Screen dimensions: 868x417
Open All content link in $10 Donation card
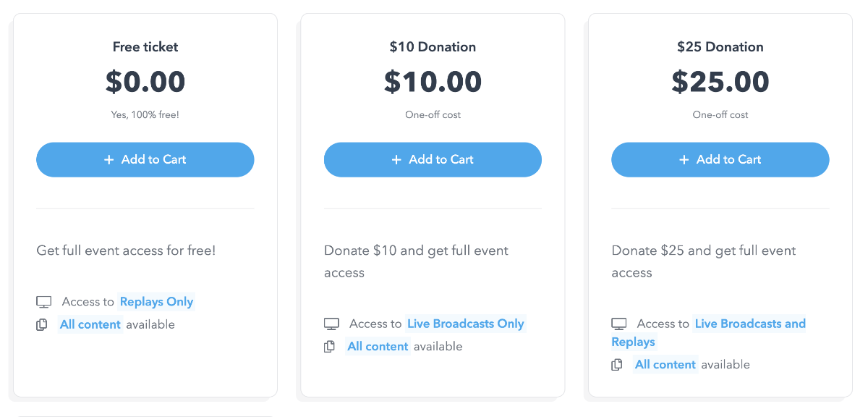click(378, 346)
